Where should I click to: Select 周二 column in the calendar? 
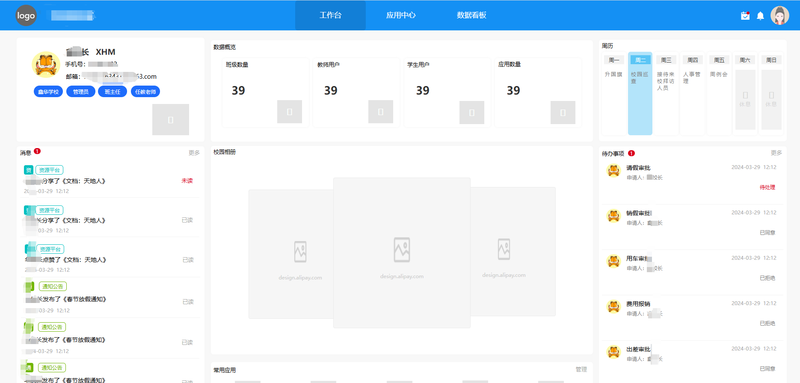pos(640,93)
